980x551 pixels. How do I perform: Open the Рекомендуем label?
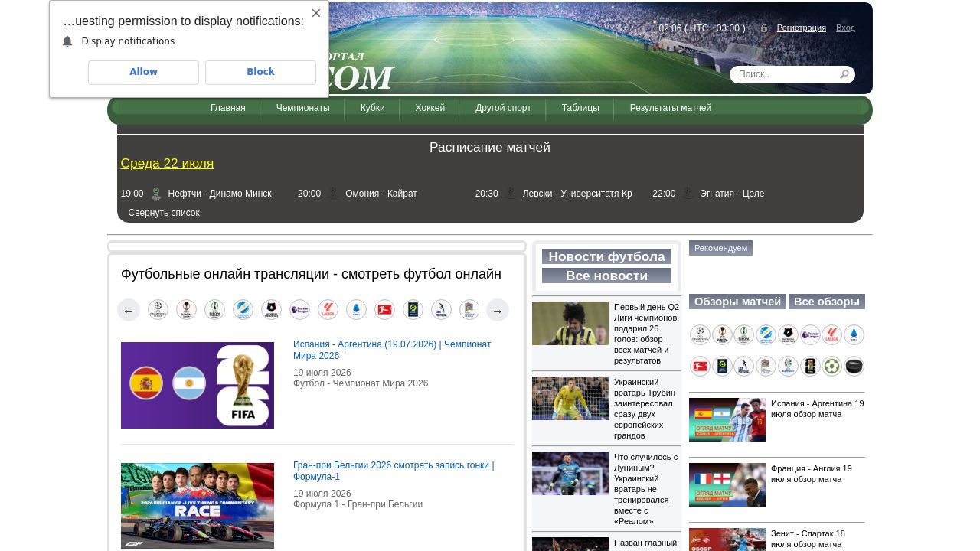720,248
